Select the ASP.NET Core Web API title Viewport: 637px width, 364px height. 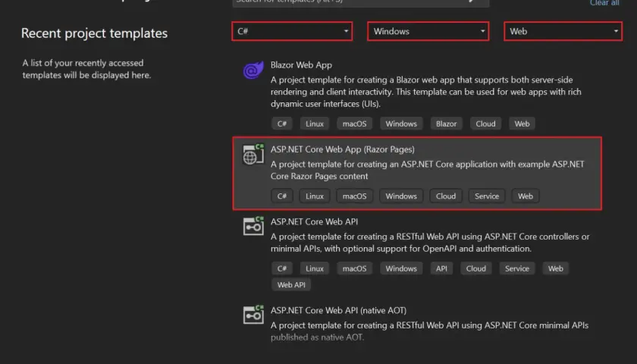(314, 221)
